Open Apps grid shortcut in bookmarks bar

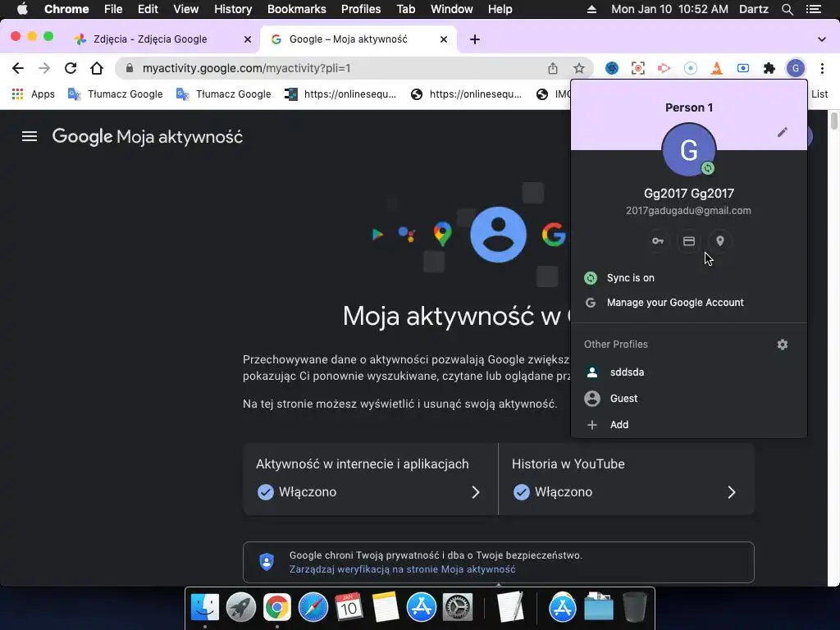(x=33, y=94)
